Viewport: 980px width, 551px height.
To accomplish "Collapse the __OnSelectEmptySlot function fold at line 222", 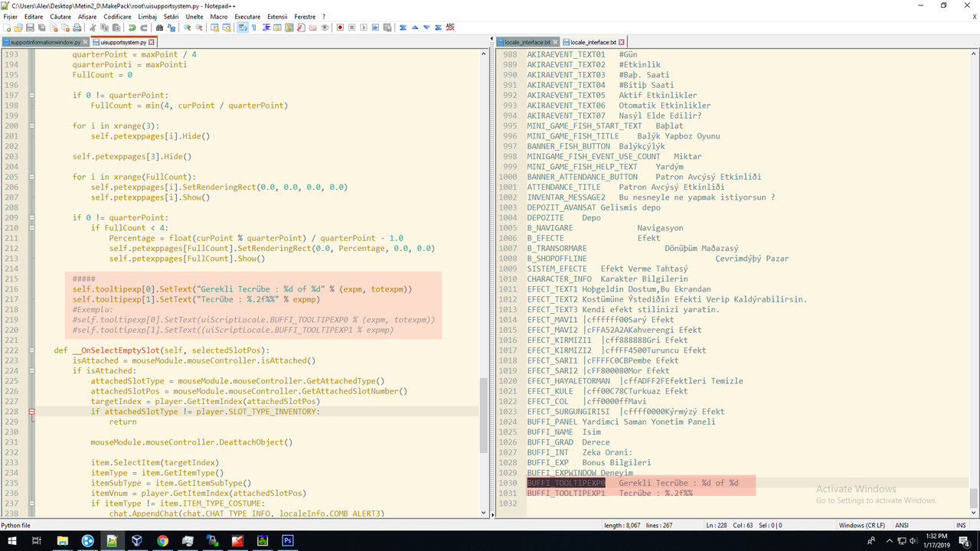I will pyautogui.click(x=32, y=350).
